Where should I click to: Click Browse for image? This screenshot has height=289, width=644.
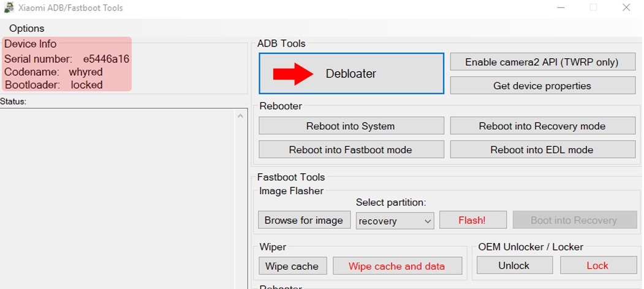pos(304,220)
